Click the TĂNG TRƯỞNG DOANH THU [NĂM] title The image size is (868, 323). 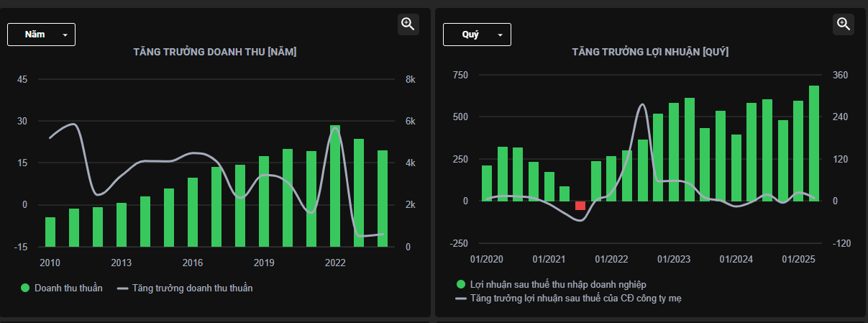pos(215,52)
